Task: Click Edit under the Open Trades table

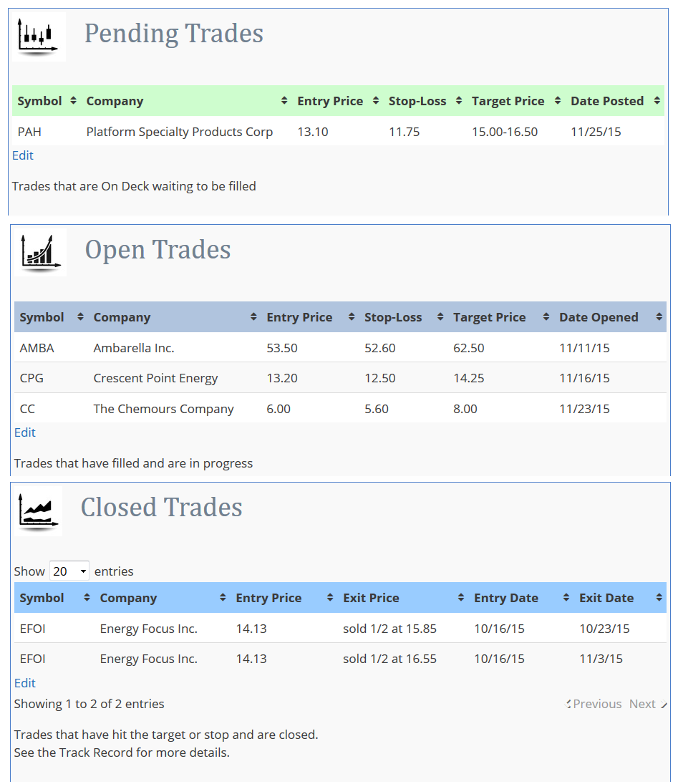Action: point(24,432)
